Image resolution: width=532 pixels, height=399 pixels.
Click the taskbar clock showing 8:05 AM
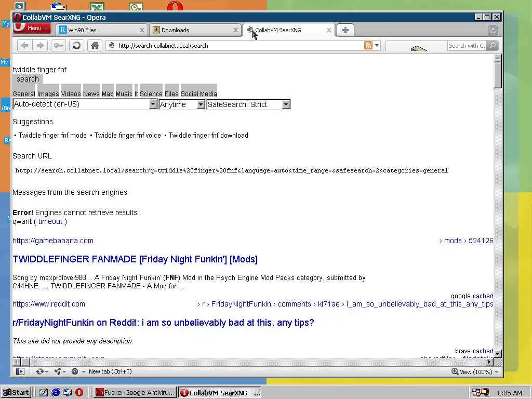510,393
